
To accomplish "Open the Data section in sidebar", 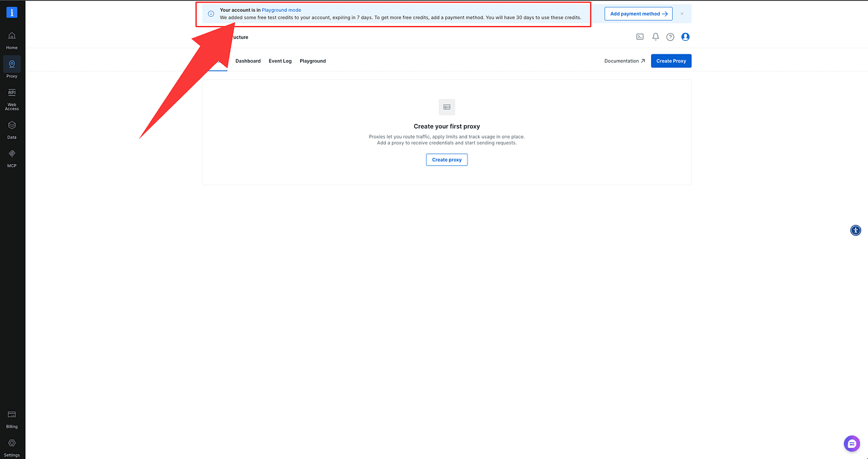I will pos(12,128).
